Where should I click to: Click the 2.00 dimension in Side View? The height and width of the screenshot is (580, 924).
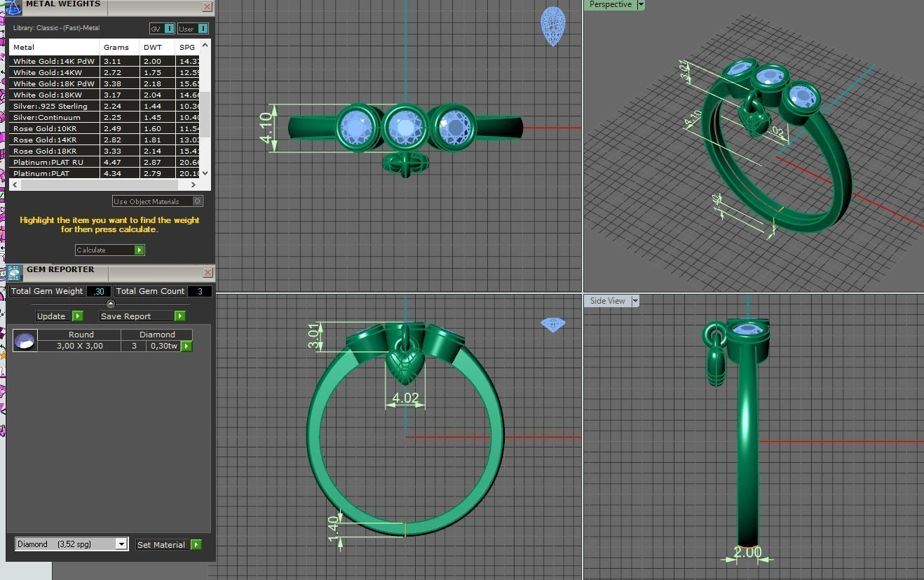pyautogui.click(x=747, y=553)
